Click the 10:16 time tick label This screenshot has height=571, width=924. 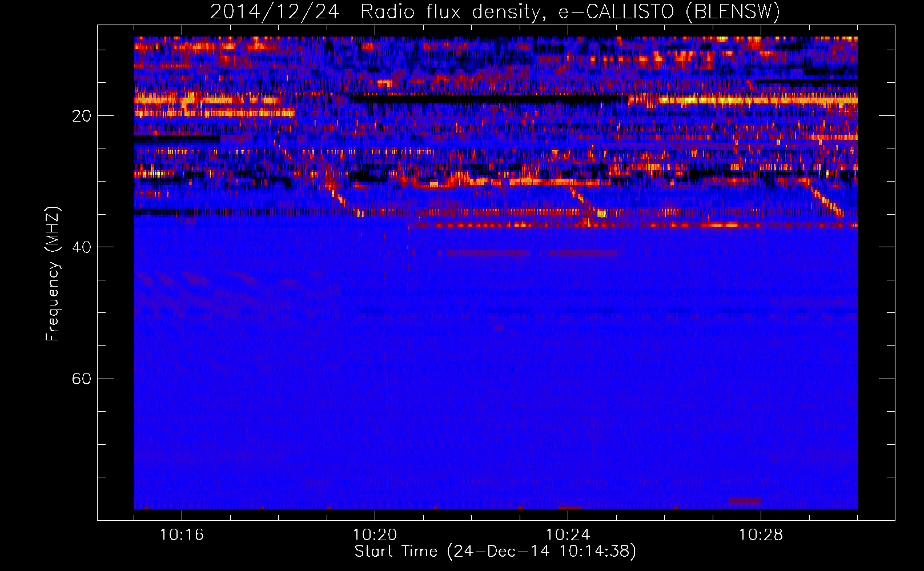(x=182, y=535)
